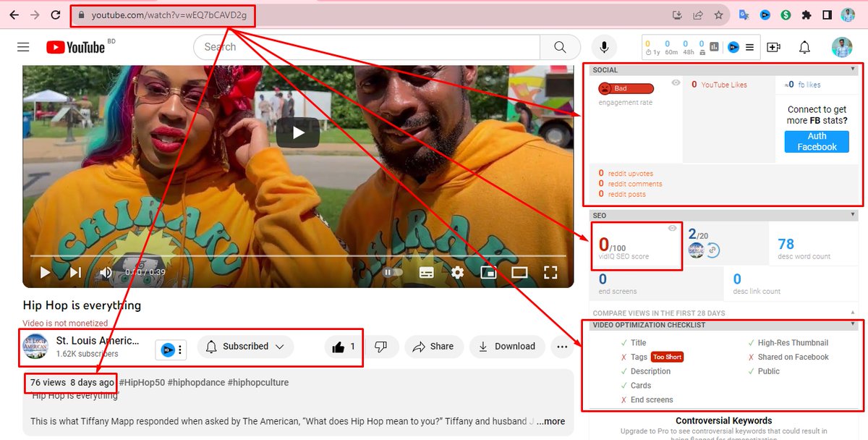
Task: Collapse the SEO panel arrow
Action: [854, 215]
